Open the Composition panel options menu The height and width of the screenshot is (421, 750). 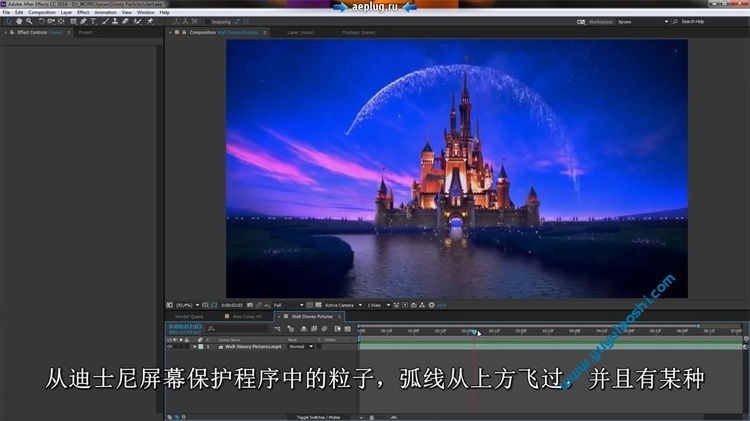pyautogui.click(x=265, y=33)
